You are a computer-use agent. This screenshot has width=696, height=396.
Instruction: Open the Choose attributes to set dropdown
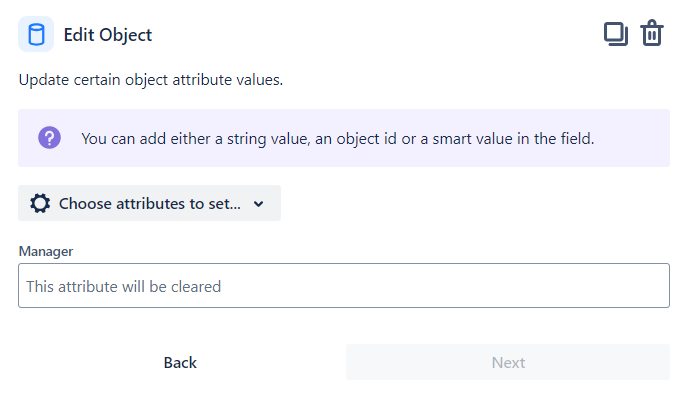[149, 203]
